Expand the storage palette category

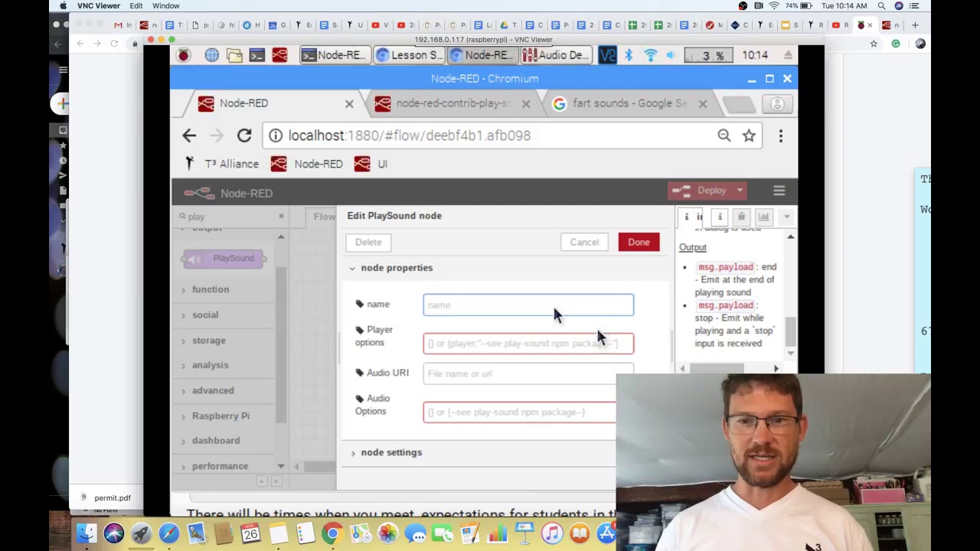click(x=208, y=341)
